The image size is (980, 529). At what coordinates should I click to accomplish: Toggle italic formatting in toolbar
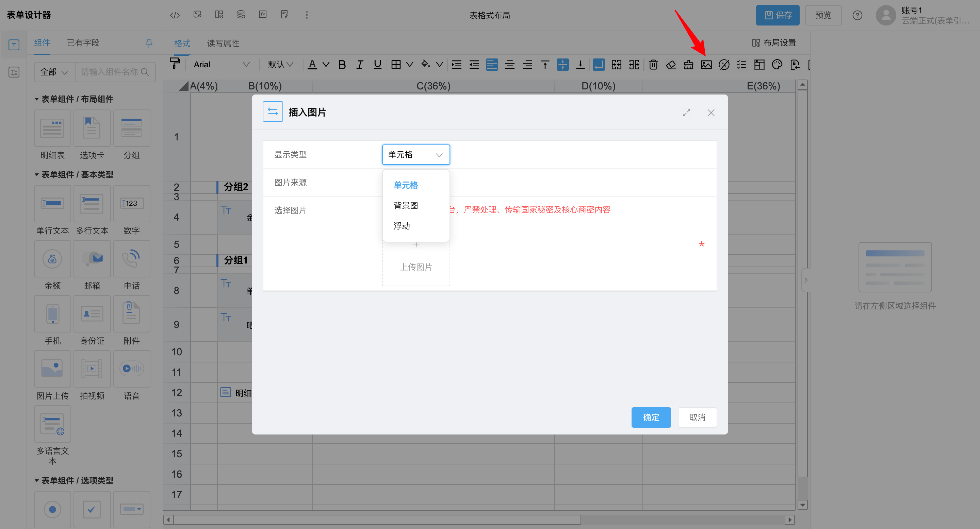point(360,65)
